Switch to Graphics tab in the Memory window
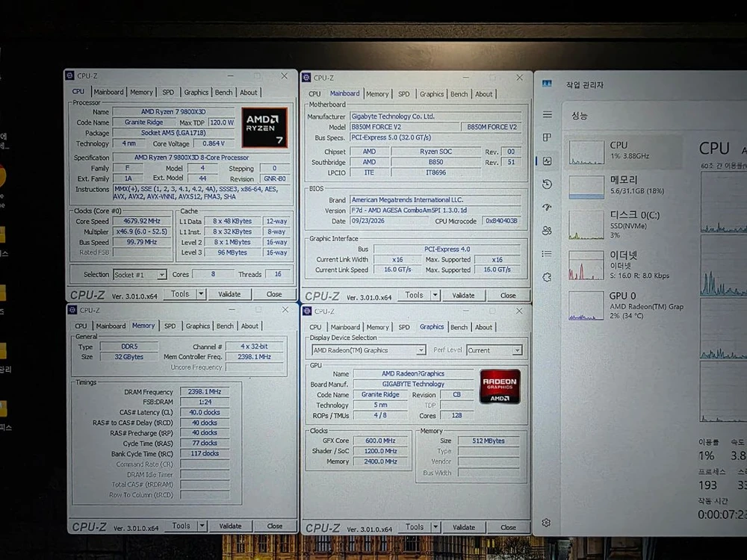Image resolution: width=747 pixels, height=560 pixels. point(197,326)
